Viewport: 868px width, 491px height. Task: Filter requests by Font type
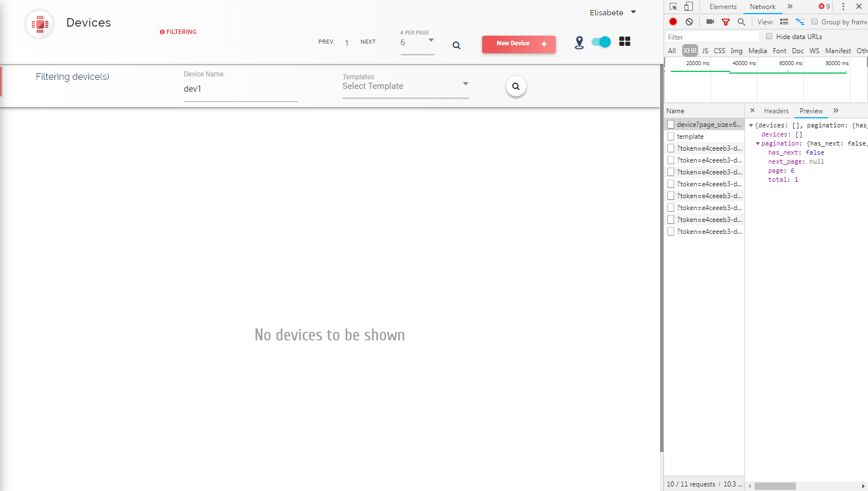coord(780,50)
